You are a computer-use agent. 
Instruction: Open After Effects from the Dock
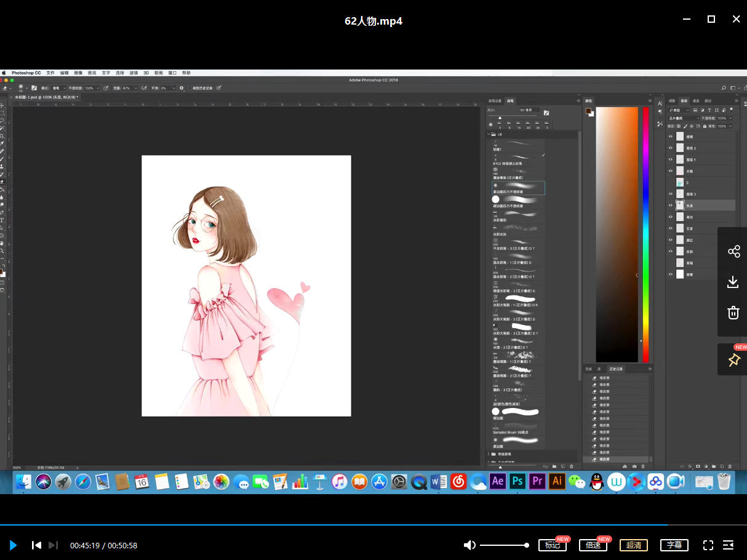[x=498, y=481]
